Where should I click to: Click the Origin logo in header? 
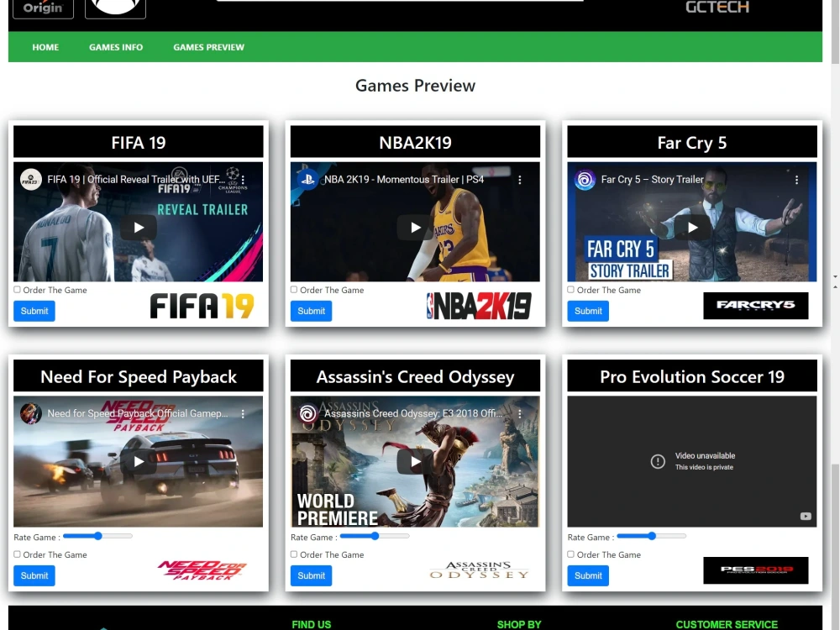coord(43,8)
